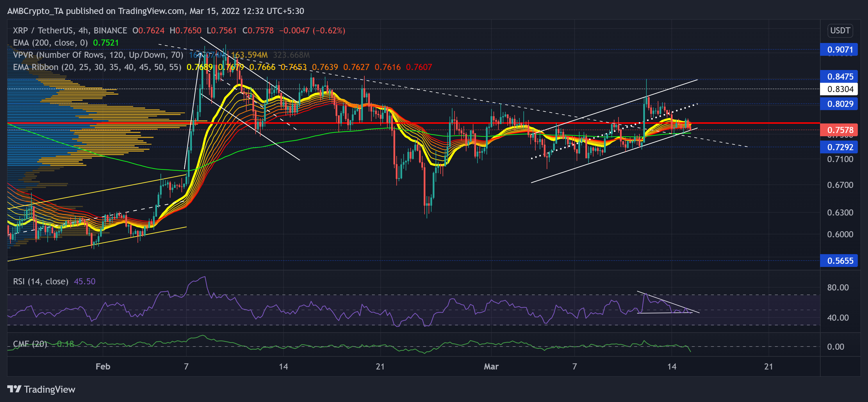868x402 pixels.
Task: Click the RSI 80.00 axis value
Action: pyautogui.click(x=838, y=288)
